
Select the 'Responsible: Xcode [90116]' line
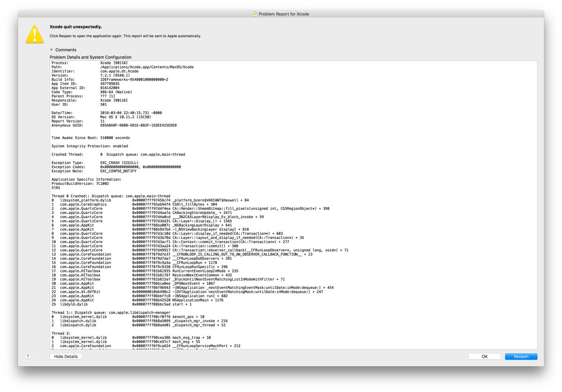point(89,101)
